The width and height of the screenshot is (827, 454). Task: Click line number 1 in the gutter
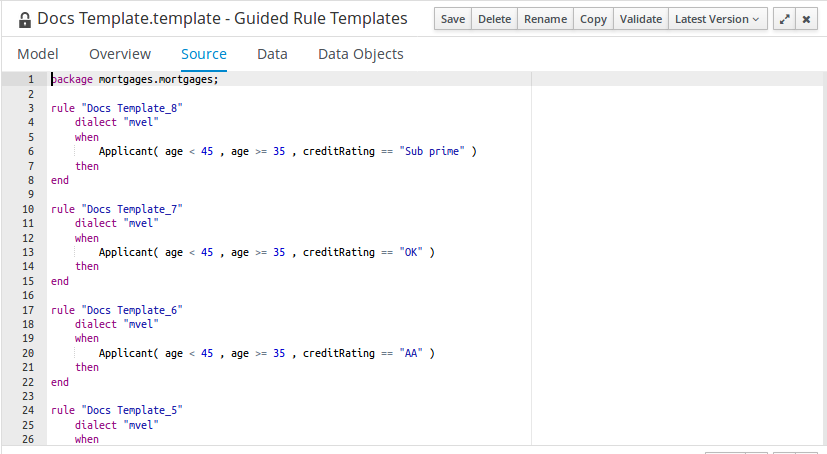tap(30, 80)
